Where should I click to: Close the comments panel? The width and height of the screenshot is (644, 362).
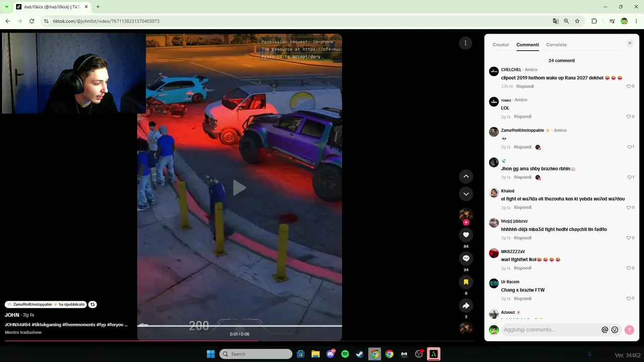(630, 43)
